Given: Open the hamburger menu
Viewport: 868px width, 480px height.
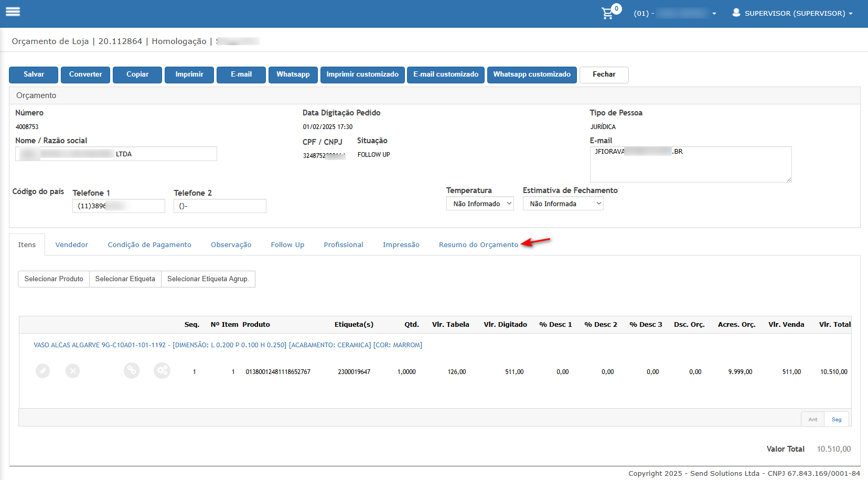Looking at the screenshot, I should 13,12.
